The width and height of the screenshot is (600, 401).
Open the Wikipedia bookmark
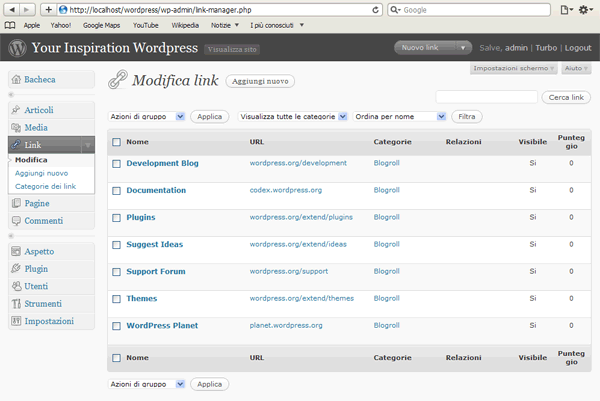185,25
